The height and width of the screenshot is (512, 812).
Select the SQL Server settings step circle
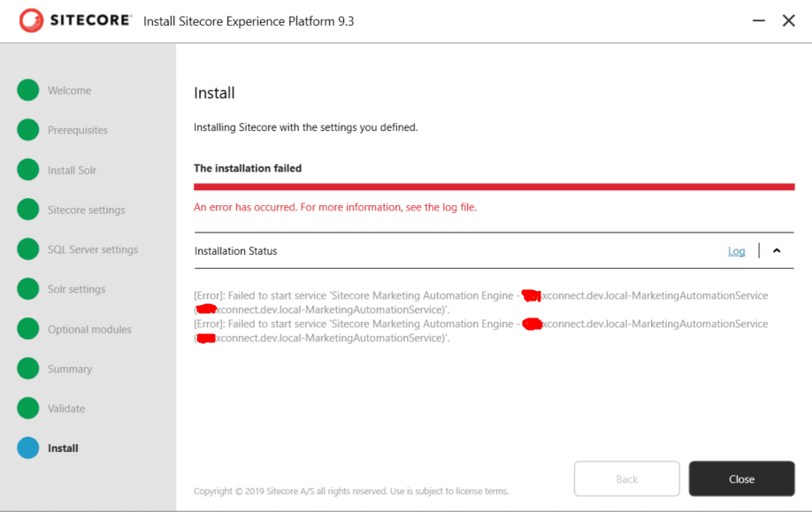tap(28, 249)
